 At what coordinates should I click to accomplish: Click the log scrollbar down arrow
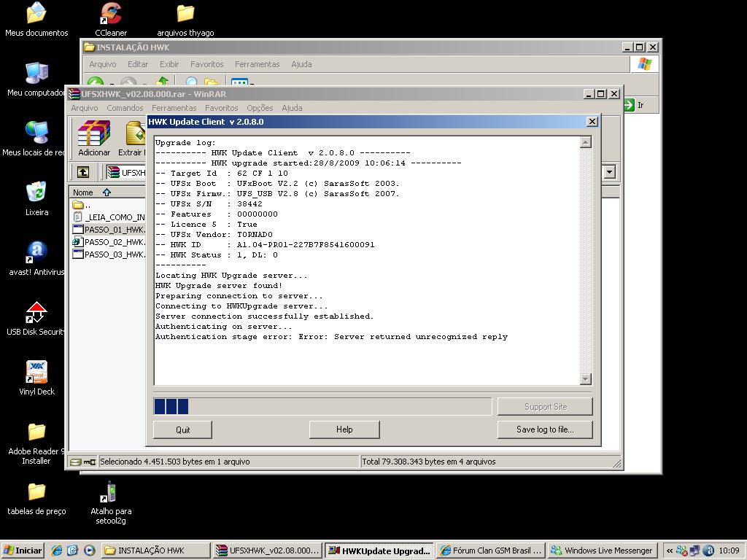click(x=586, y=379)
